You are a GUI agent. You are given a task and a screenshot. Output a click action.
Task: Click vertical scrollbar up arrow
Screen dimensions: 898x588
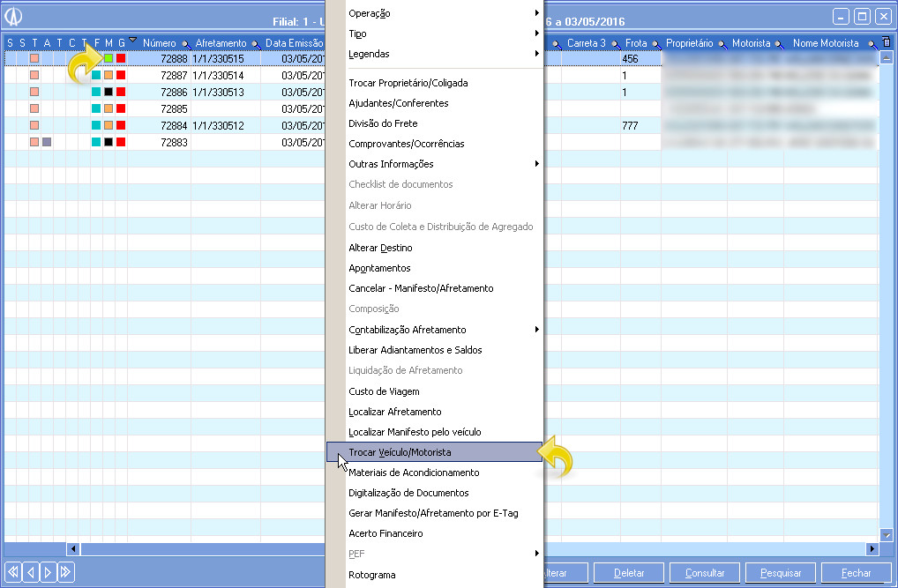tap(886, 57)
